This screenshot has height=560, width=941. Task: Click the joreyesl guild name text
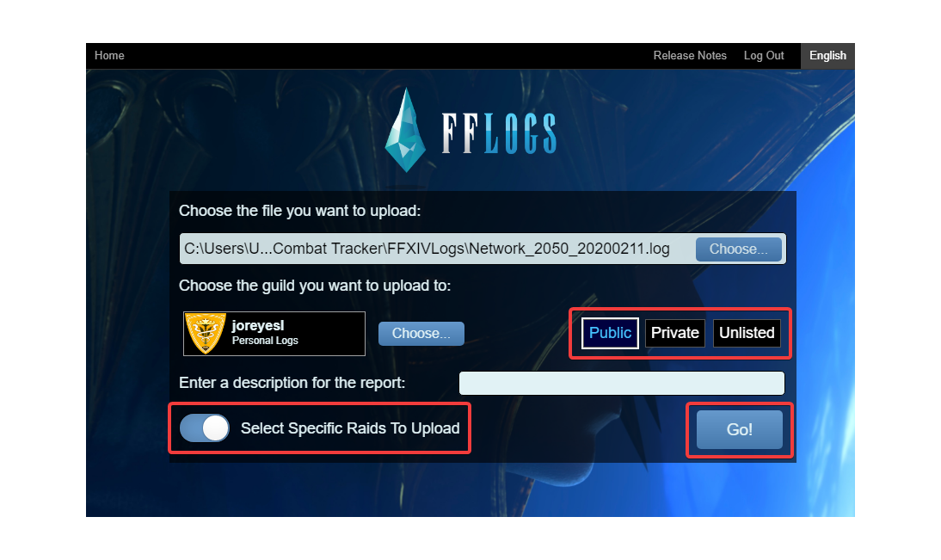(258, 326)
